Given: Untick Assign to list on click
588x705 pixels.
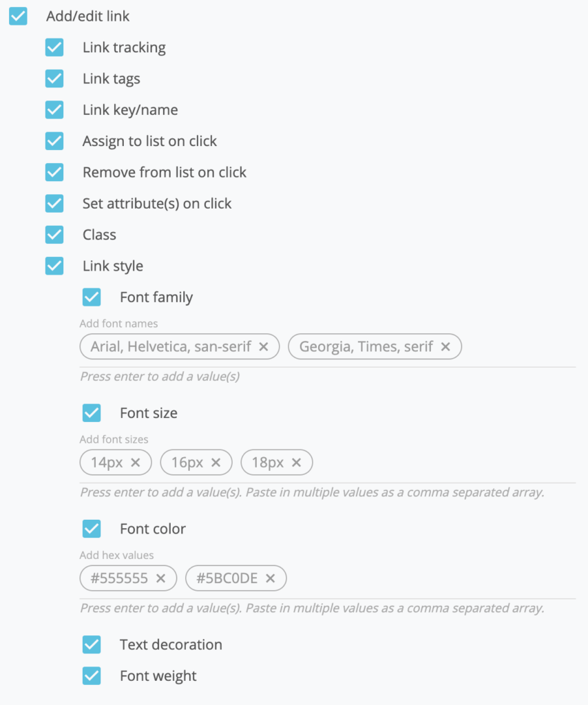Looking at the screenshot, I should [x=54, y=140].
